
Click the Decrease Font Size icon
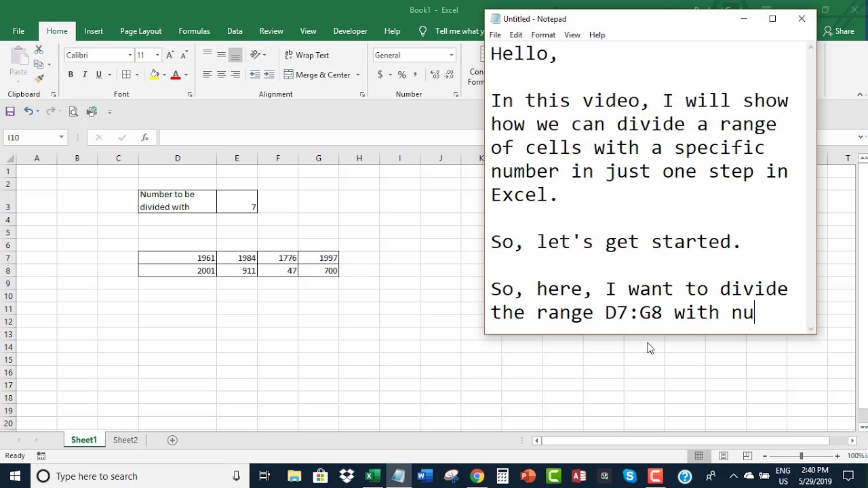point(184,55)
